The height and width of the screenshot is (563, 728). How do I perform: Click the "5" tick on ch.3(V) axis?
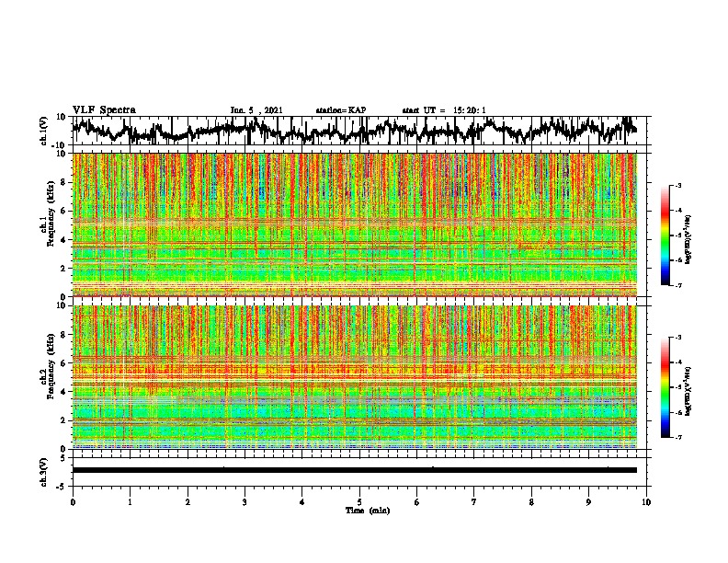point(64,458)
